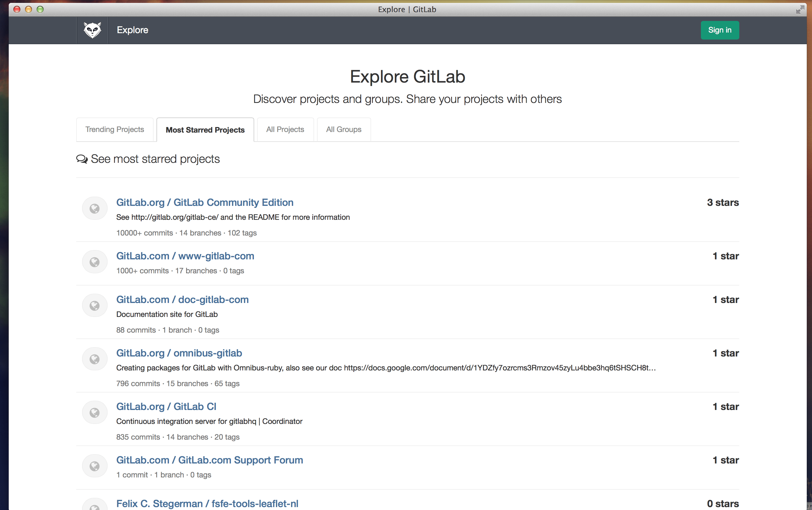Click globe avatar next to GitLab CI

(x=95, y=413)
